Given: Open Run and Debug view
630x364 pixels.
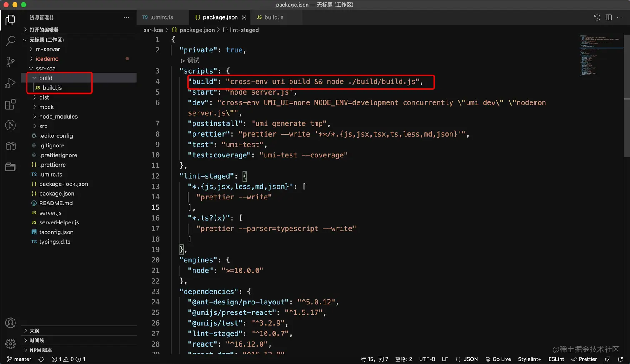Looking at the screenshot, I should tap(10, 83).
